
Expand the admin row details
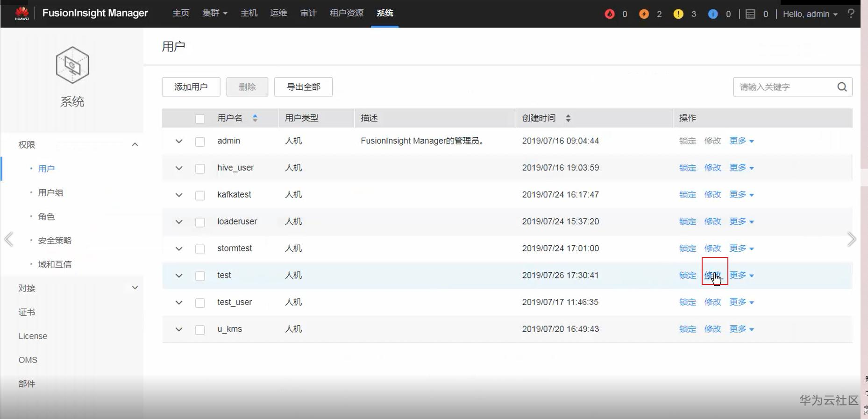click(x=179, y=141)
